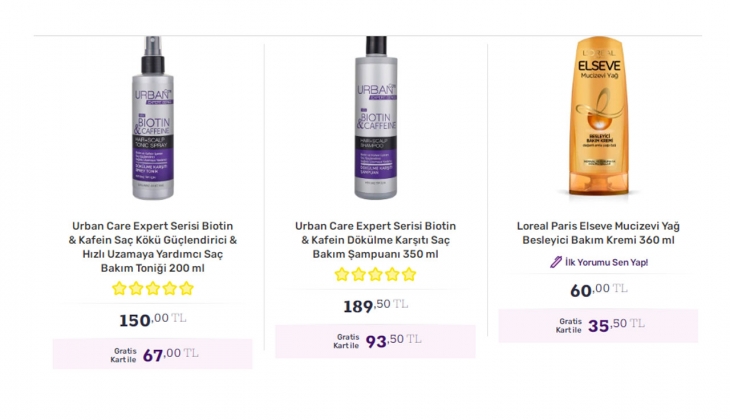Image resolution: width=730 pixels, height=420 pixels.
Task: Click the 150,00 TL price
Action: pyautogui.click(x=152, y=319)
